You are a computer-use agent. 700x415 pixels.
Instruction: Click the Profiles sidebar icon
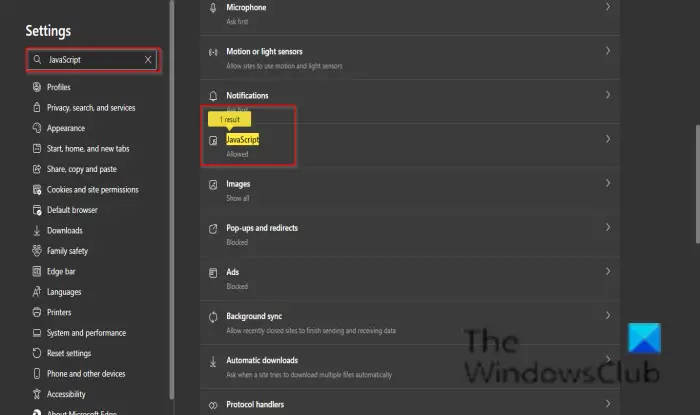tap(37, 87)
